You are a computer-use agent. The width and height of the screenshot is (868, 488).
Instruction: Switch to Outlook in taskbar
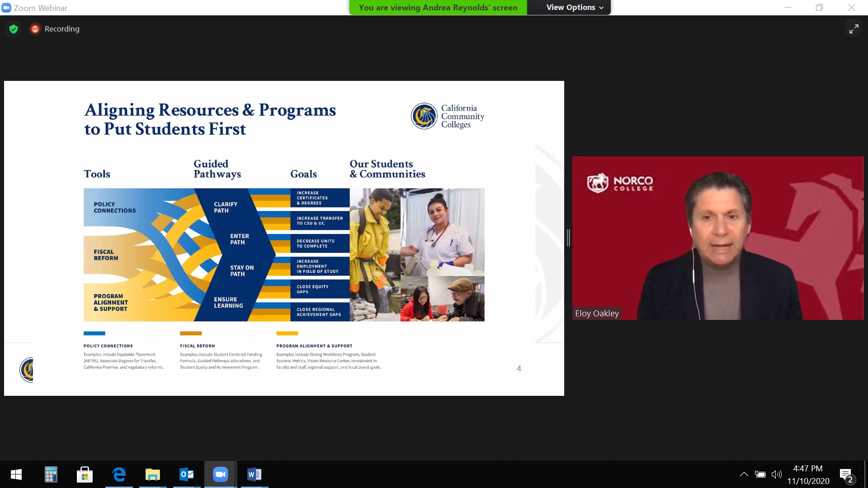187,474
